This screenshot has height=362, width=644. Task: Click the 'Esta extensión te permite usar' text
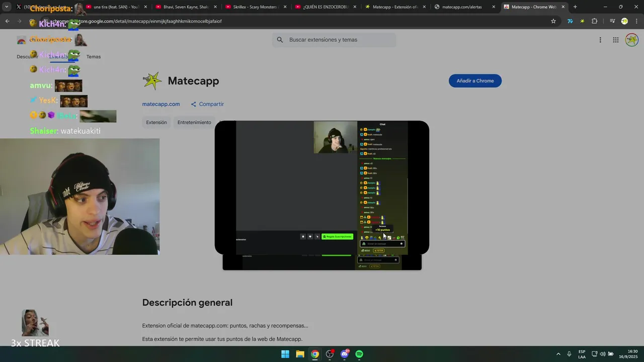click(222, 339)
